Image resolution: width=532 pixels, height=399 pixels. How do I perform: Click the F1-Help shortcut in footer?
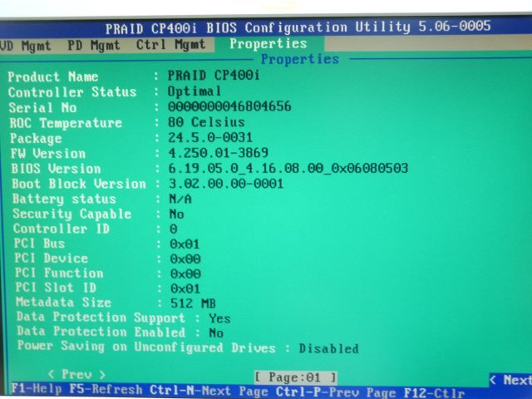pyautogui.click(x=37, y=388)
